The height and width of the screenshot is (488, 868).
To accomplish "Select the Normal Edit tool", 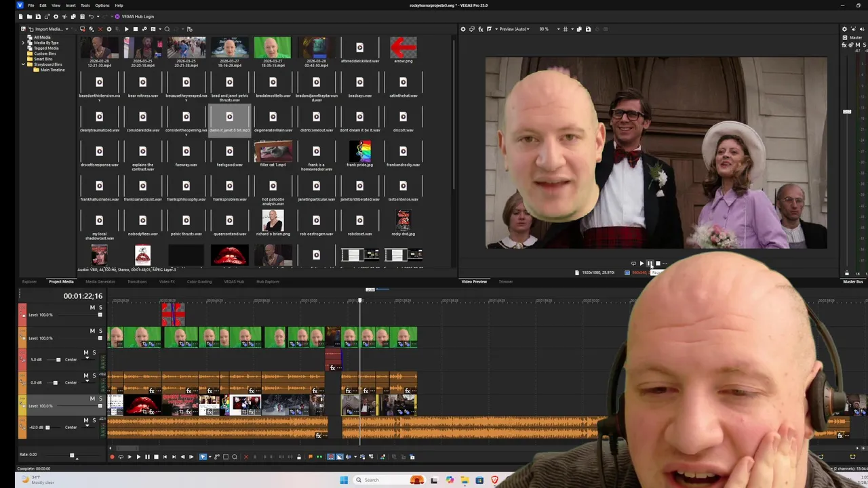I will 203,457.
